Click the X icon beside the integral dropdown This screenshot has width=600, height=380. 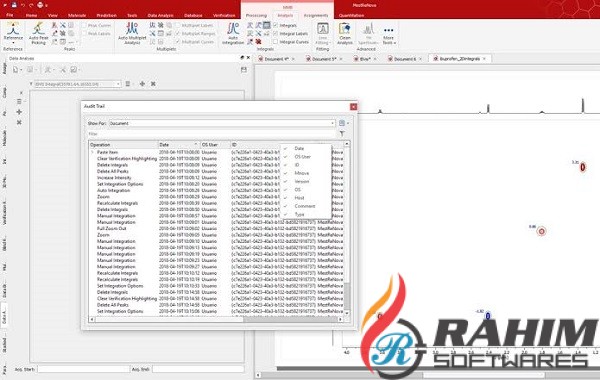tap(153, 83)
